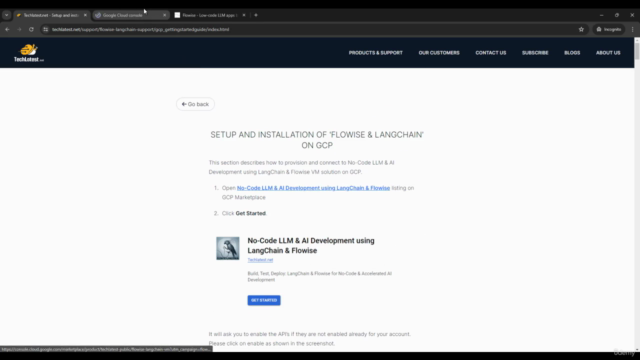Click the TechLatest.net publisher link
This screenshot has height=360, width=640.
(260, 260)
